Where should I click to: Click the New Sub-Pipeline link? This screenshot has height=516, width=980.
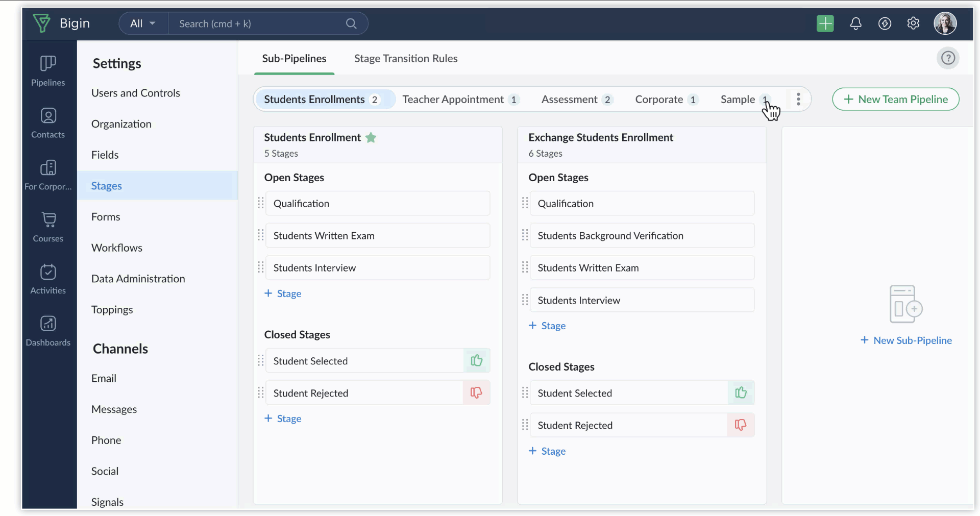(906, 340)
